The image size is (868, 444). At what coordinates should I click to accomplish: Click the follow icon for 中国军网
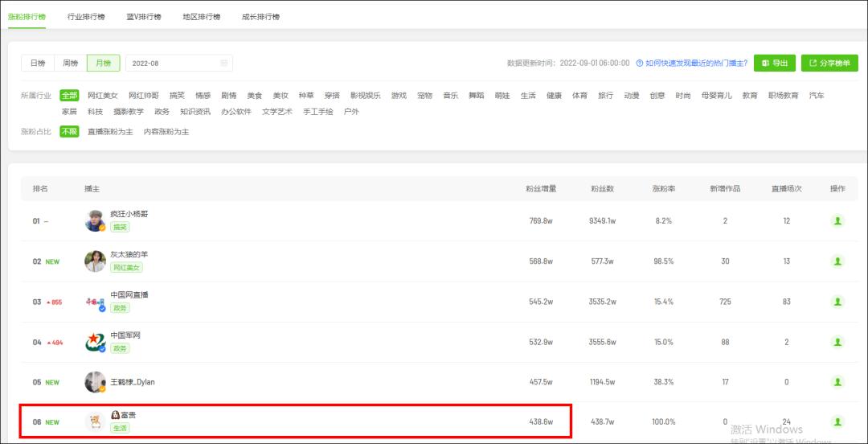(x=837, y=342)
